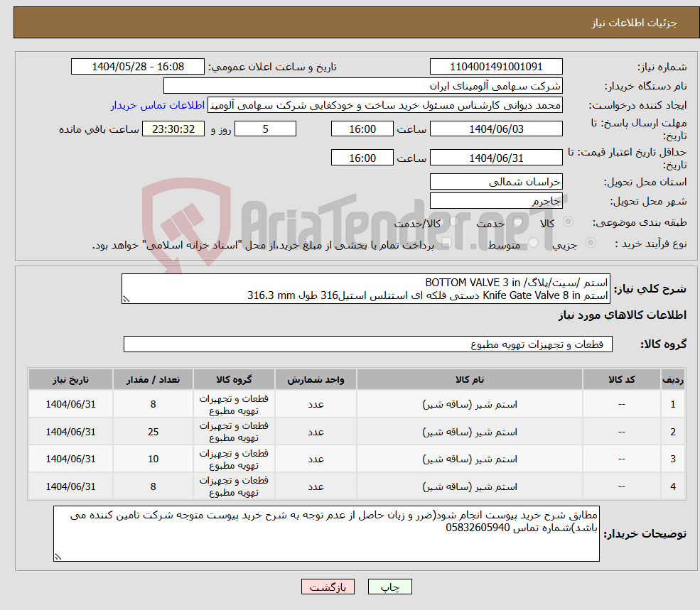Click the general description text area BOTTOM VALVE
This screenshot has height=610, width=700.
[x=365, y=289]
